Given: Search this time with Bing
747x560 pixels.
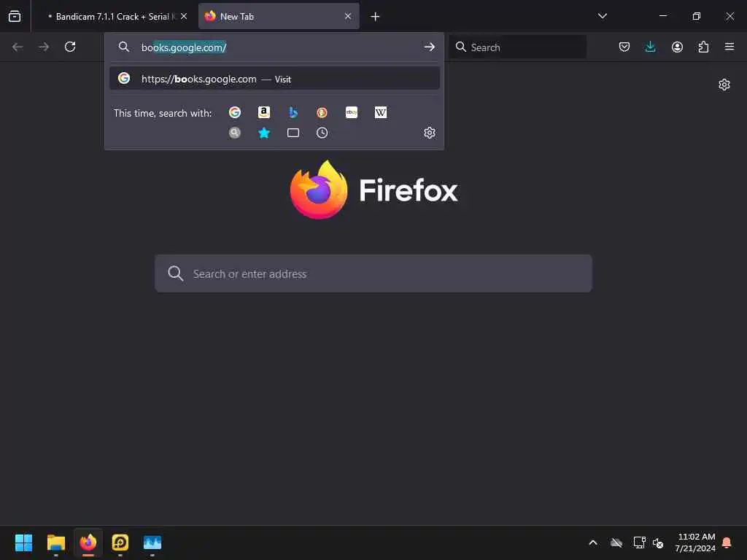Looking at the screenshot, I should point(293,112).
